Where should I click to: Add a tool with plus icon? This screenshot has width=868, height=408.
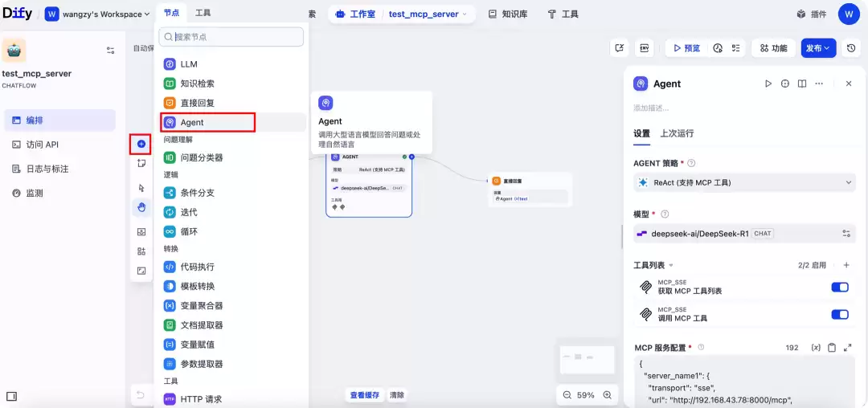click(845, 265)
